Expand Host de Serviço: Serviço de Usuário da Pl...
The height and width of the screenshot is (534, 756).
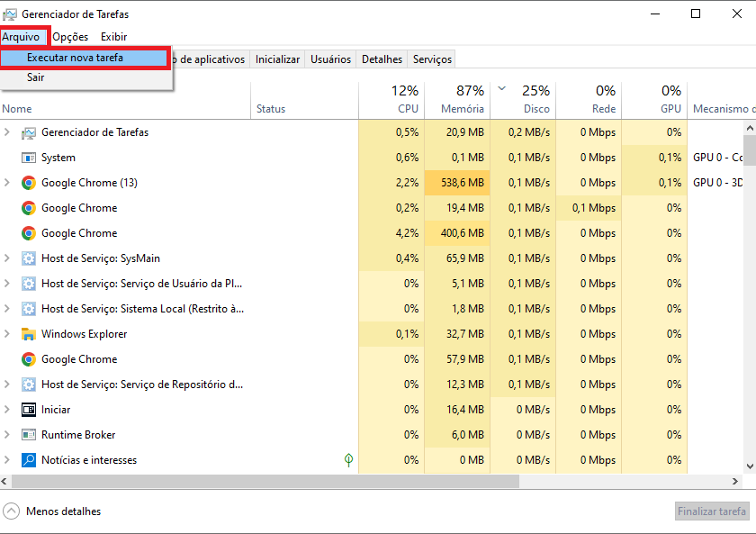click(7, 283)
